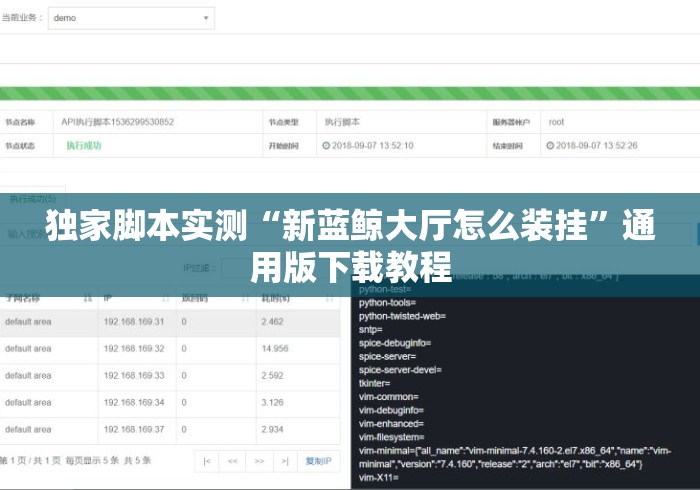Click the clock icon before end time
This screenshot has width=700, height=490.
[x=550, y=145]
